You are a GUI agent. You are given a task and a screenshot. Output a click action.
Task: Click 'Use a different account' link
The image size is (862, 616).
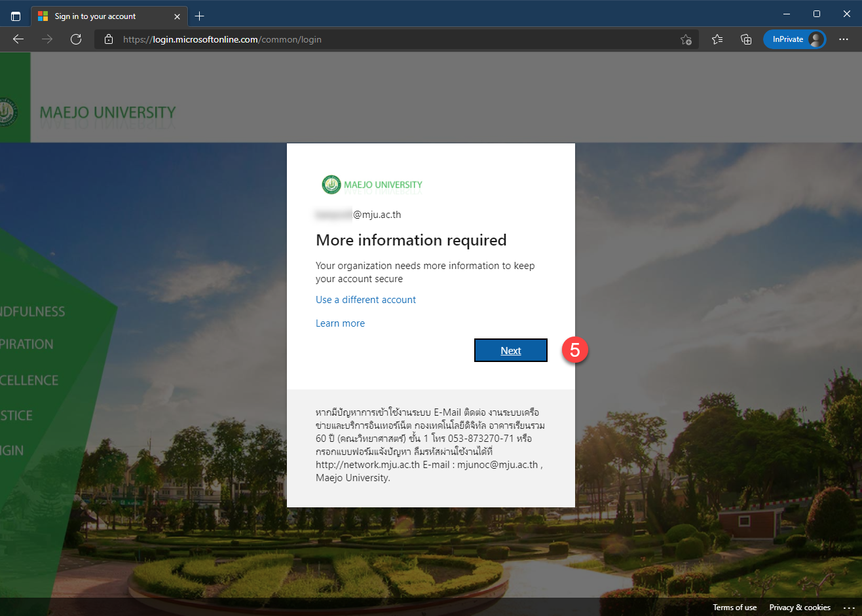coord(365,300)
